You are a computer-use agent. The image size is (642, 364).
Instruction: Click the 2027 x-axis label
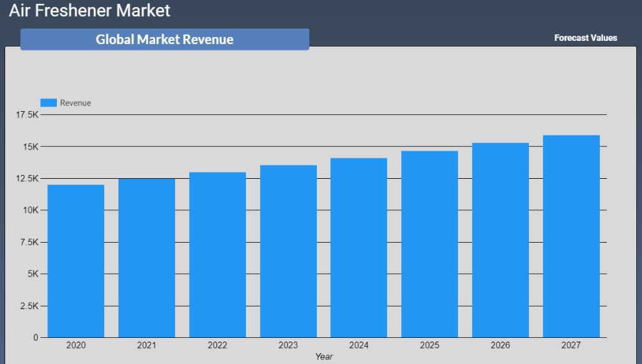tap(571, 345)
